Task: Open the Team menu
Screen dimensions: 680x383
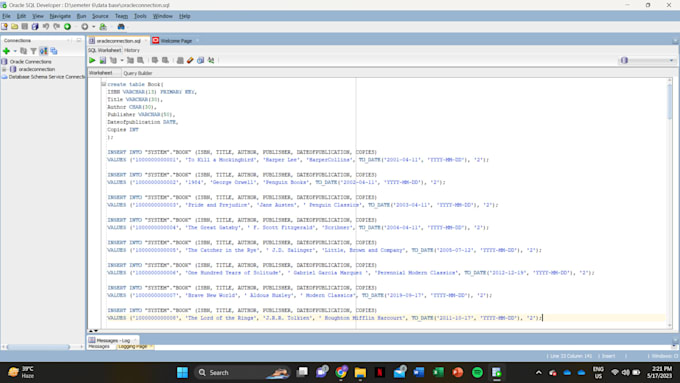Action: 121,16
